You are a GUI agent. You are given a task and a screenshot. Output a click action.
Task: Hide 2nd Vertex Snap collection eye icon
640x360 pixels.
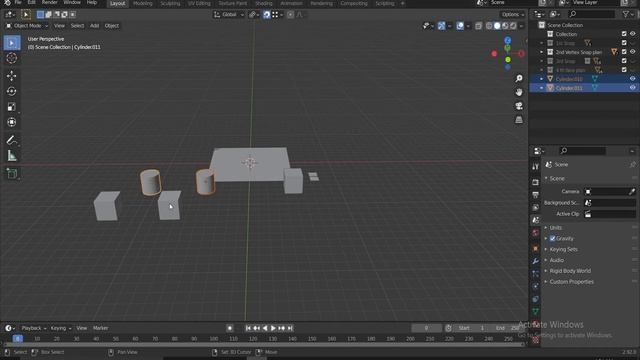click(x=632, y=52)
